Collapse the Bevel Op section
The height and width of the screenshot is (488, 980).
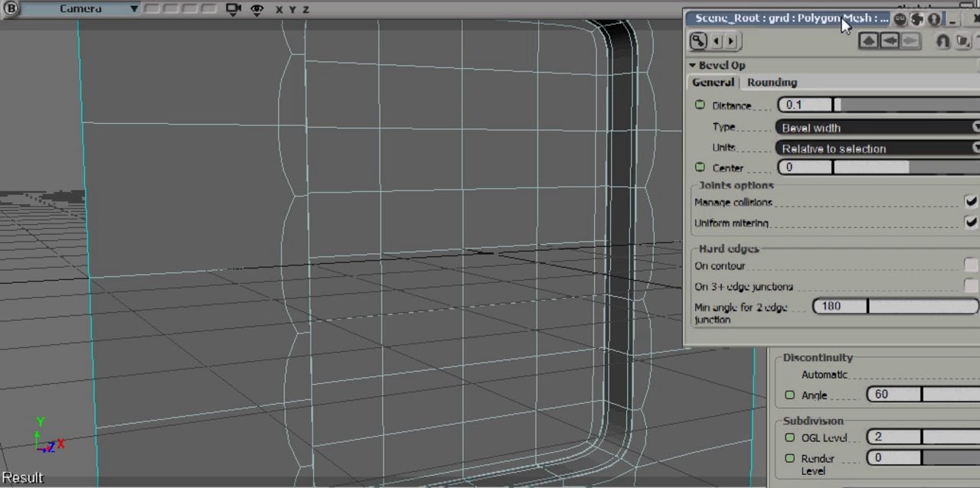[692, 66]
